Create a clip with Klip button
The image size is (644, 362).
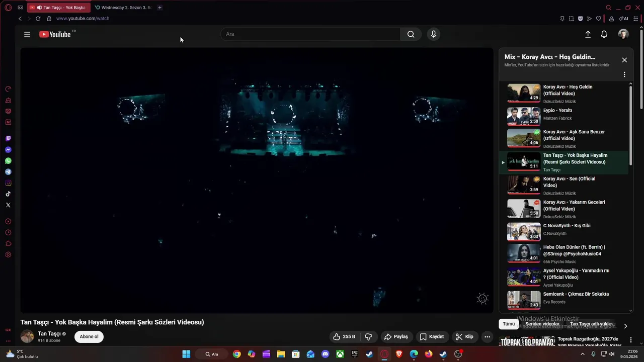tap(464, 337)
